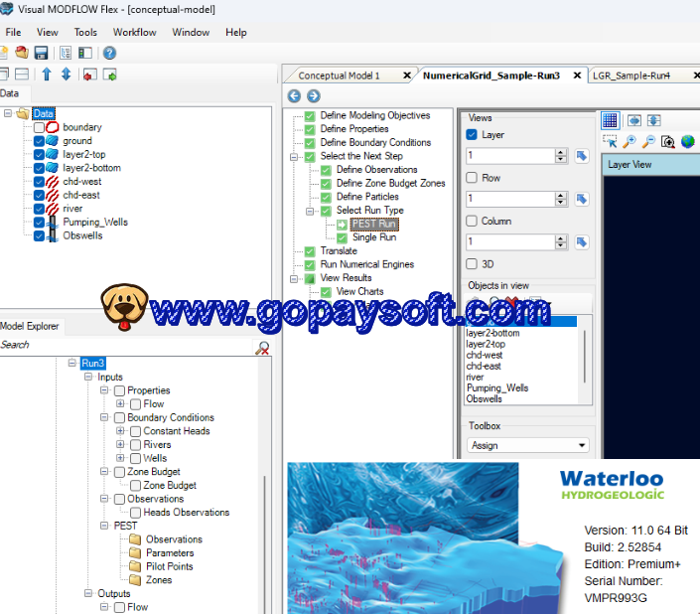Select the Pilot Points folder under PEST
The height and width of the screenshot is (614, 700).
[x=169, y=566]
